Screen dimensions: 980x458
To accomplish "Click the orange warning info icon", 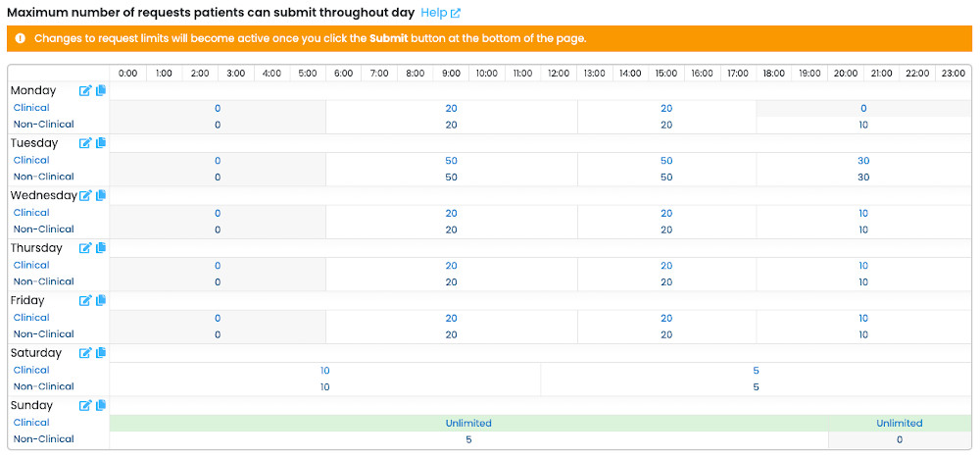I will [x=20, y=39].
